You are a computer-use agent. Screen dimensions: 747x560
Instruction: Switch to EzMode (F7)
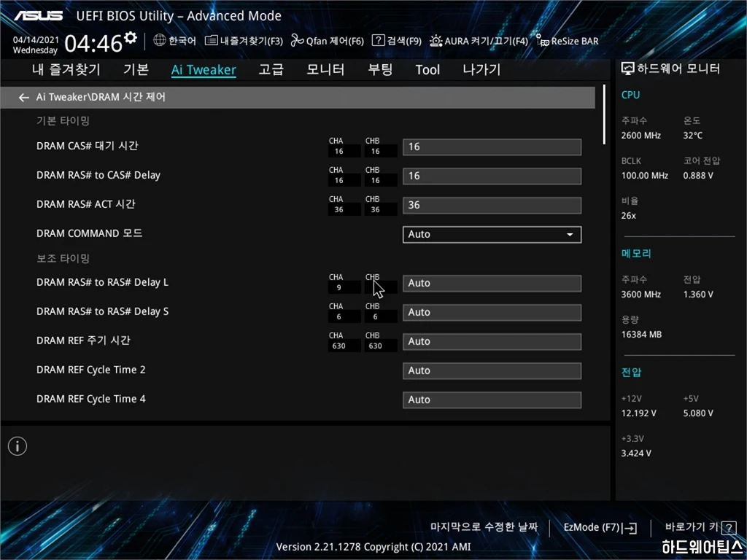pyautogui.click(x=600, y=528)
